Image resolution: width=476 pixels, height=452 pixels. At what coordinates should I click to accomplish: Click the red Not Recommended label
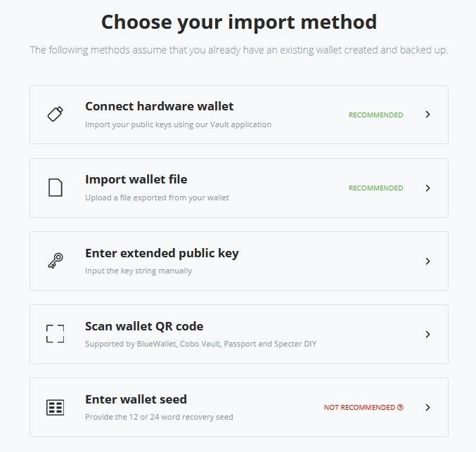pyautogui.click(x=359, y=407)
